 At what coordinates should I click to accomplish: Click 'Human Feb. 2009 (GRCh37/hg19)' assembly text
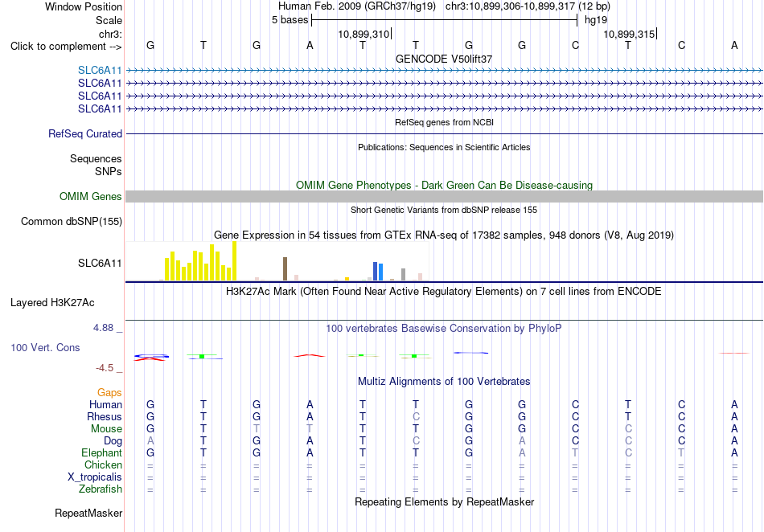(x=358, y=6)
